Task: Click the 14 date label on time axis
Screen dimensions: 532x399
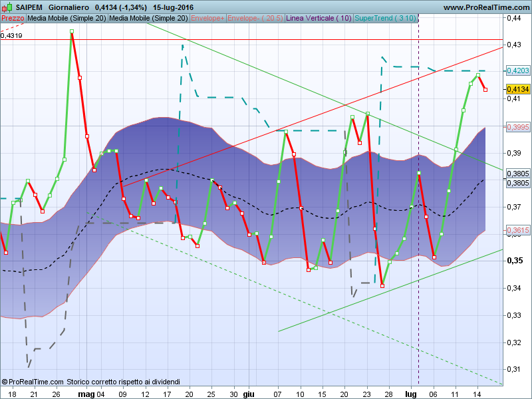Action: click(x=477, y=394)
